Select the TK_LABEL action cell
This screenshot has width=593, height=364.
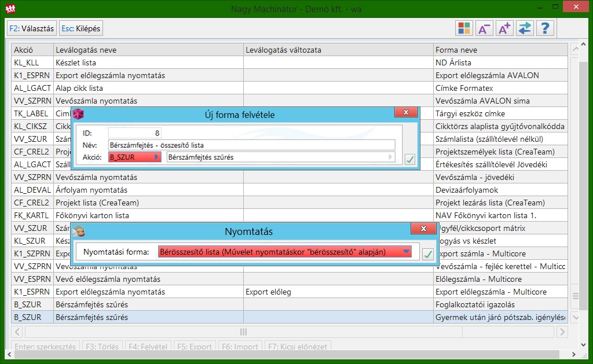click(32, 113)
